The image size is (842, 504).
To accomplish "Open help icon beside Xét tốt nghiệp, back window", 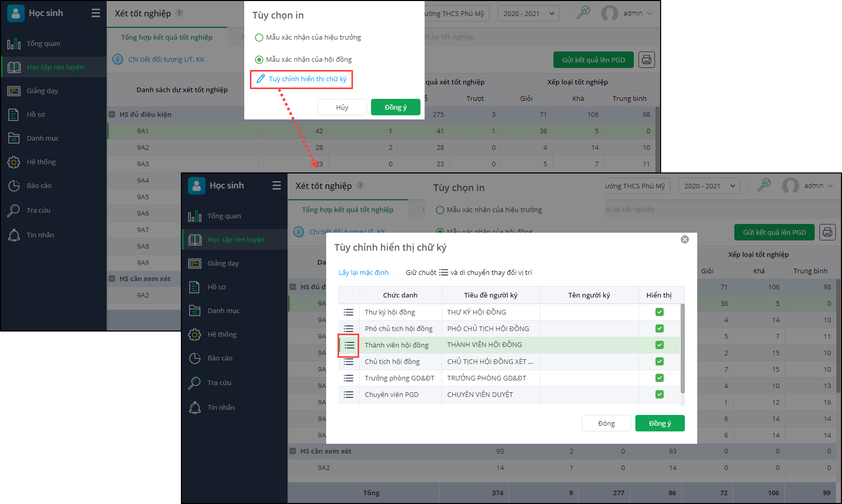I will click(179, 13).
